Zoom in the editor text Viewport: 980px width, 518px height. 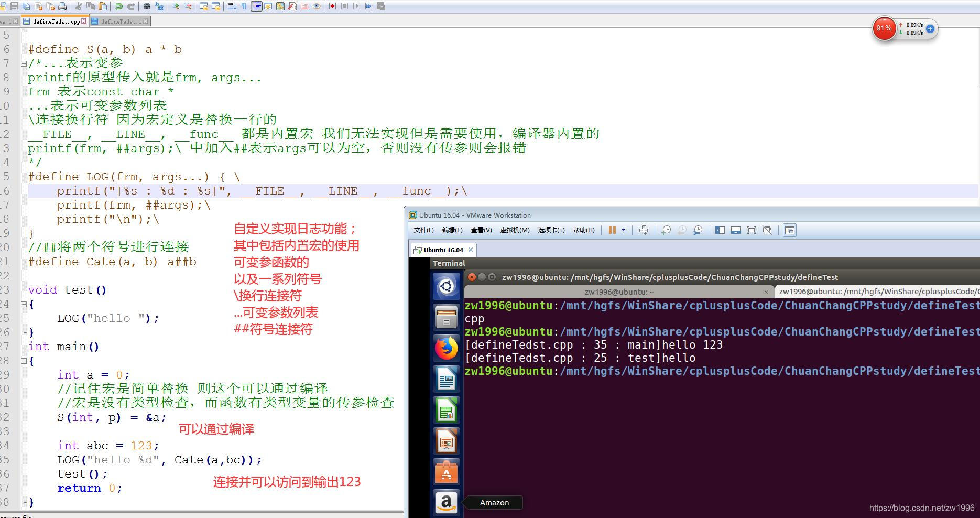tap(176, 6)
